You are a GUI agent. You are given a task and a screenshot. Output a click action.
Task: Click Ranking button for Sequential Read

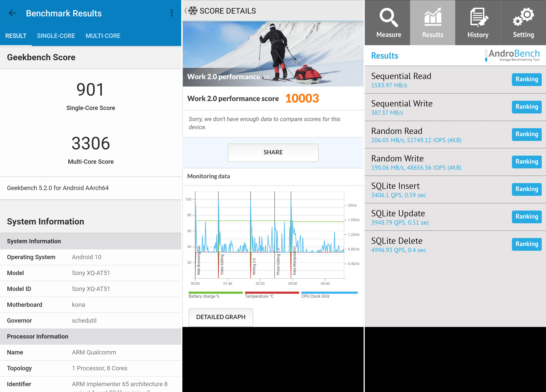click(x=527, y=79)
